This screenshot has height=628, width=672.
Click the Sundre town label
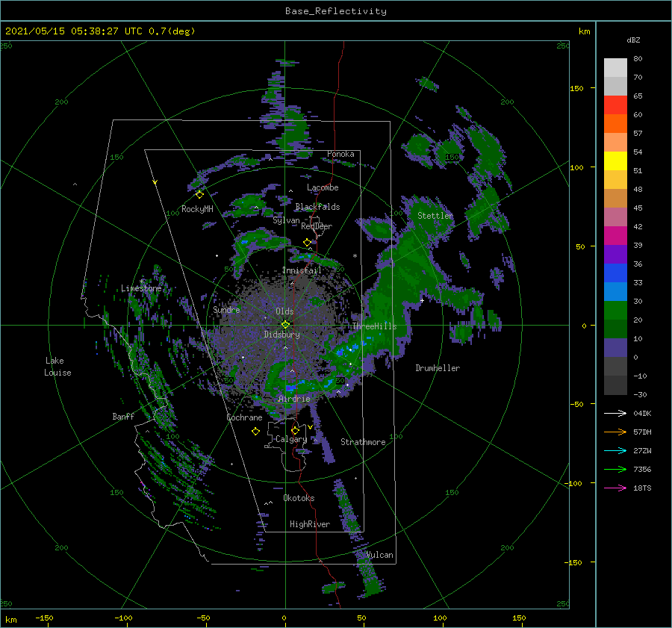point(227,309)
